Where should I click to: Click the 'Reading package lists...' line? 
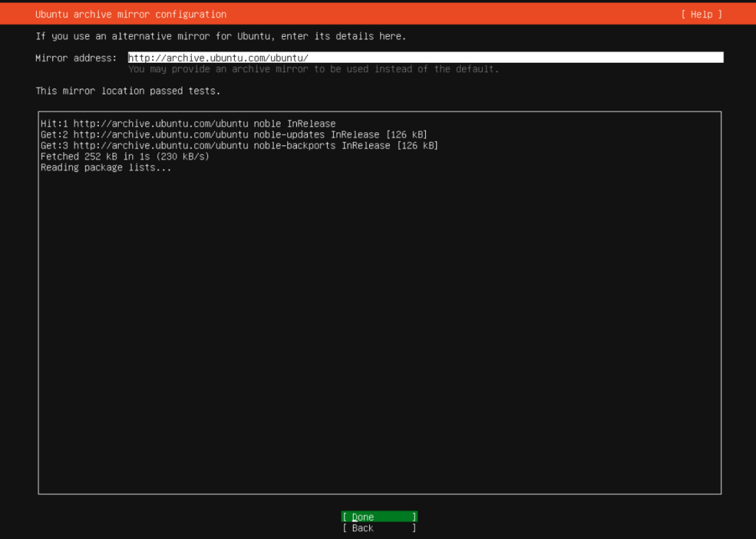click(x=106, y=168)
